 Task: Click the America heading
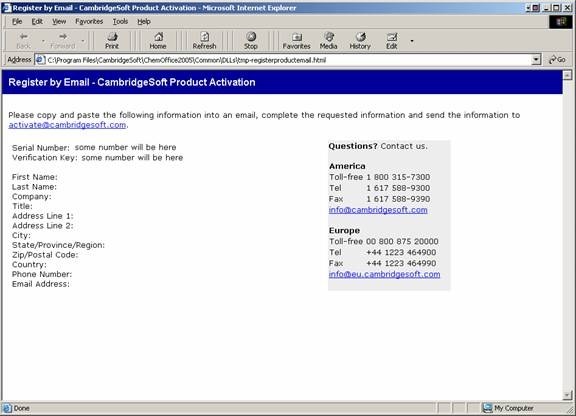click(347, 166)
